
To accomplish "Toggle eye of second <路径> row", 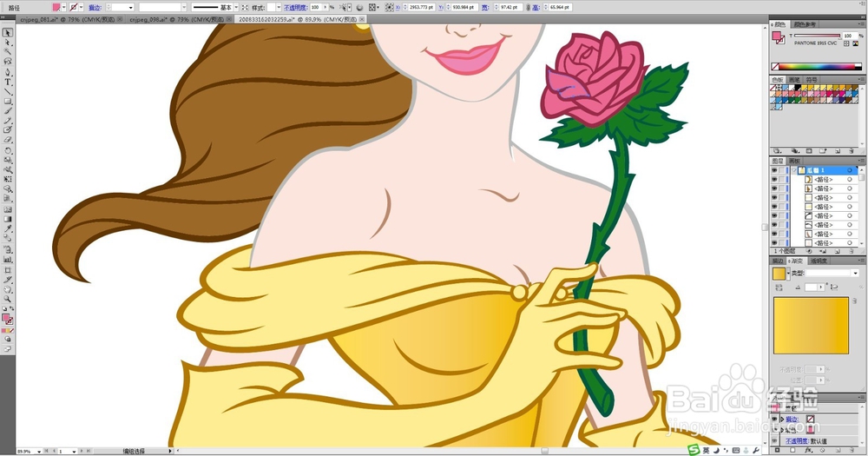I will [x=774, y=188].
